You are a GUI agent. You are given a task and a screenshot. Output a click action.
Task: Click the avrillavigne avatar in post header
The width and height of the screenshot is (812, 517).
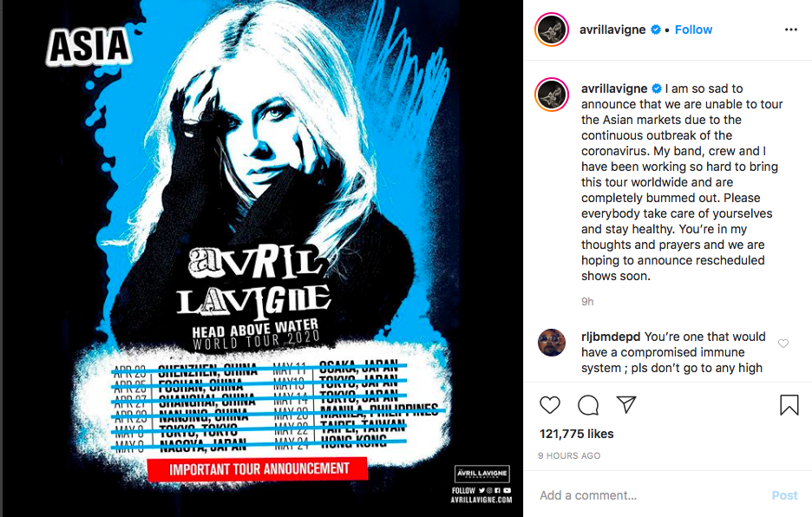[552, 29]
